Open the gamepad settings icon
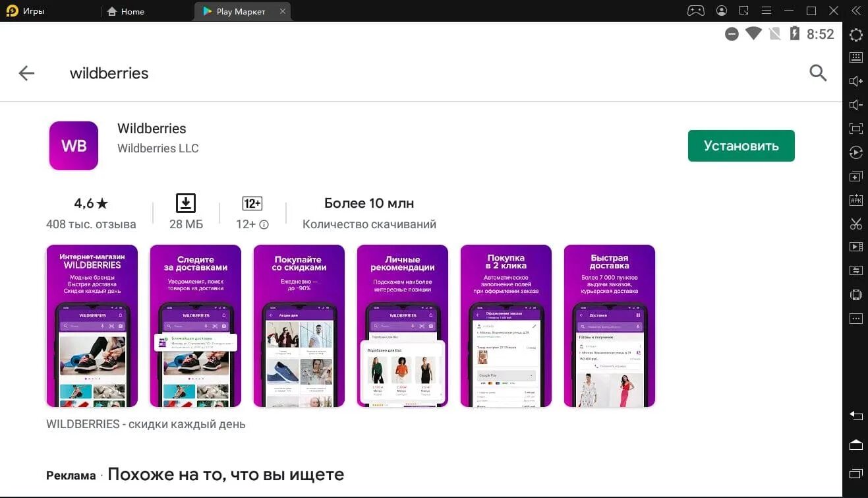This screenshot has width=868, height=498. pos(696,11)
